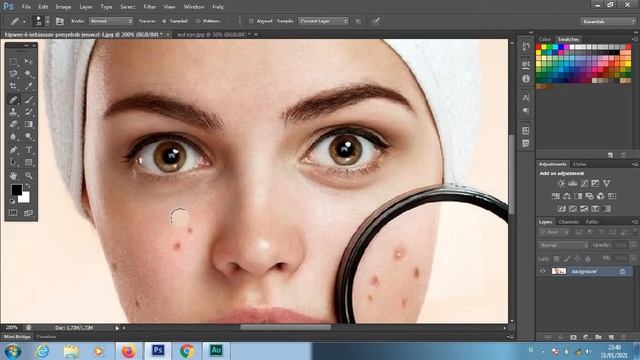640x360 pixels.
Task: Select the Type tool
Action: click(29, 150)
